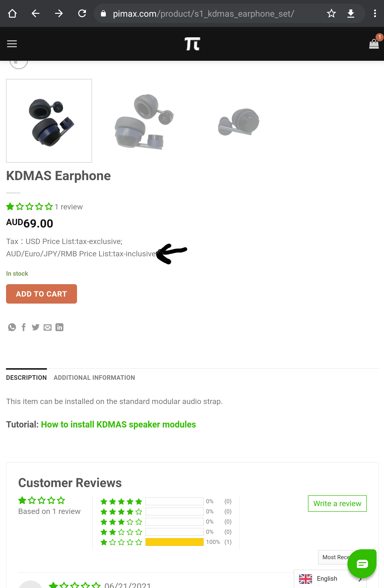Share product on LinkedIn
Image resolution: width=384 pixels, height=588 pixels.
point(59,327)
